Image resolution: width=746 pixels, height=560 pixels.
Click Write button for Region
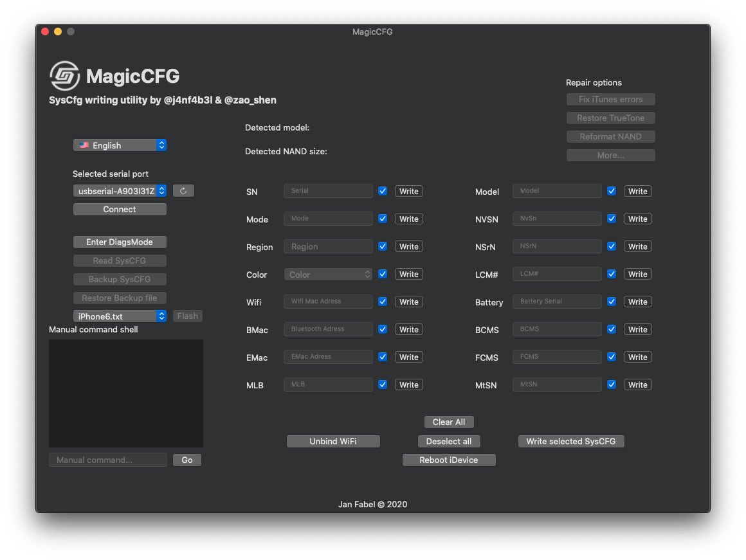[x=408, y=246]
